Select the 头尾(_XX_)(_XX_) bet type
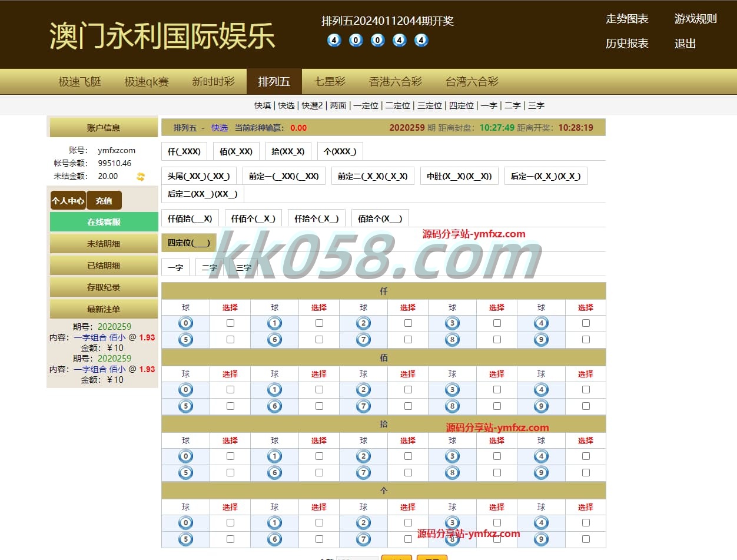This screenshot has height=560, width=737. pos(199,176)
